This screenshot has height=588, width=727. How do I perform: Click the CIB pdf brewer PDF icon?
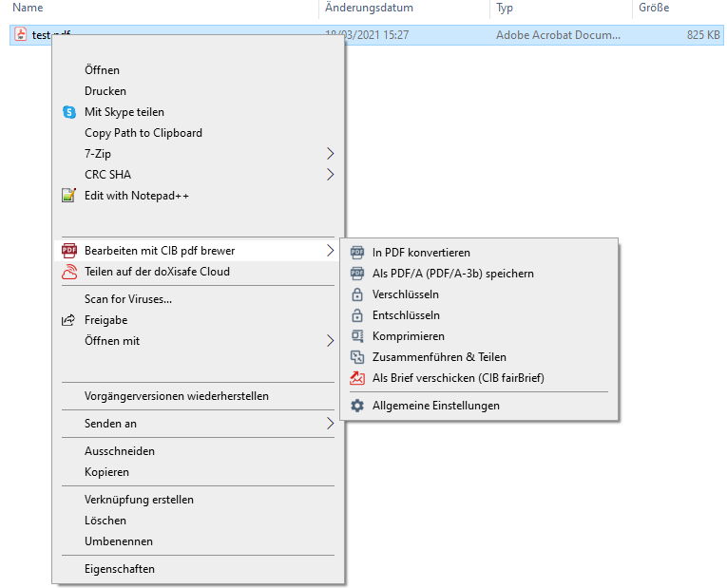[x=68, y=251]
